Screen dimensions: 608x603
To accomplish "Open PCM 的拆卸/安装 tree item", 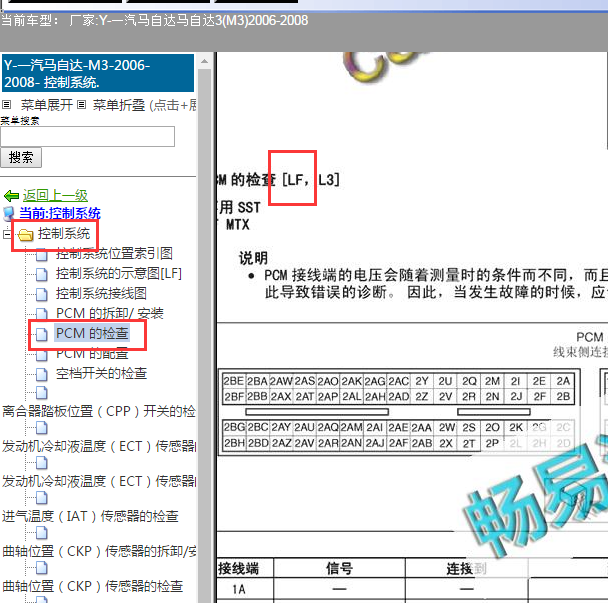I will point(110,313).
